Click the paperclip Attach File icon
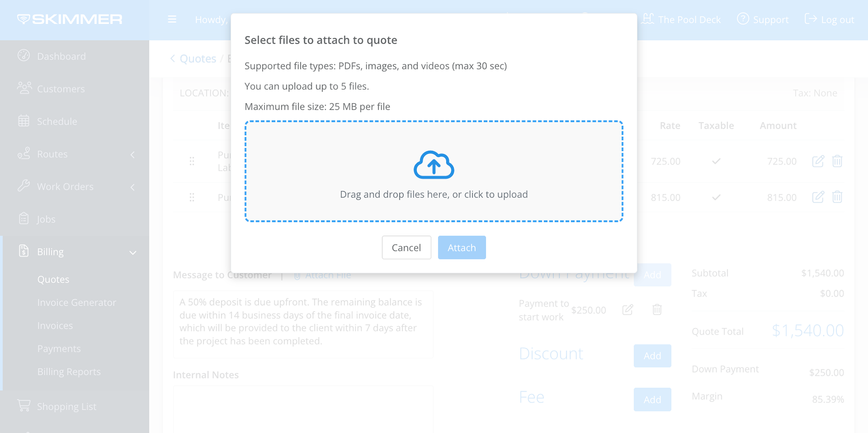 click(297, 276)
